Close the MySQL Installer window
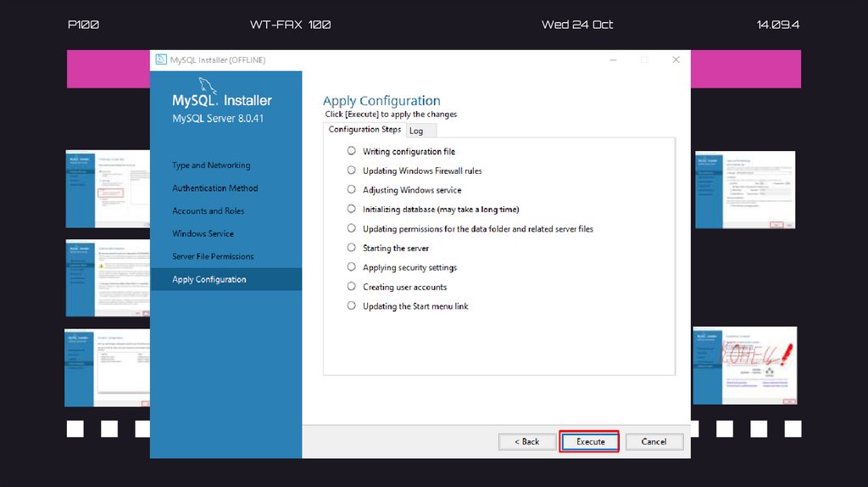Viewport: 868px width, 487px height. pyautogui.click(x=676, y=60)
